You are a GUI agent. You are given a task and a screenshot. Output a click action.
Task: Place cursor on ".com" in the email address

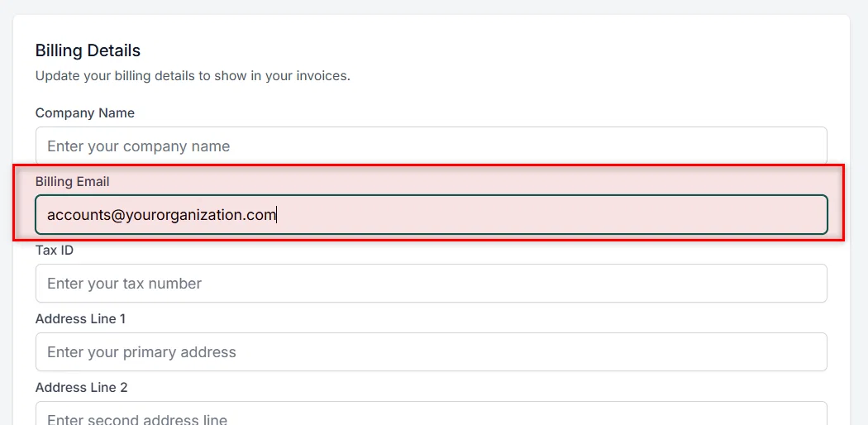[260, 215]
